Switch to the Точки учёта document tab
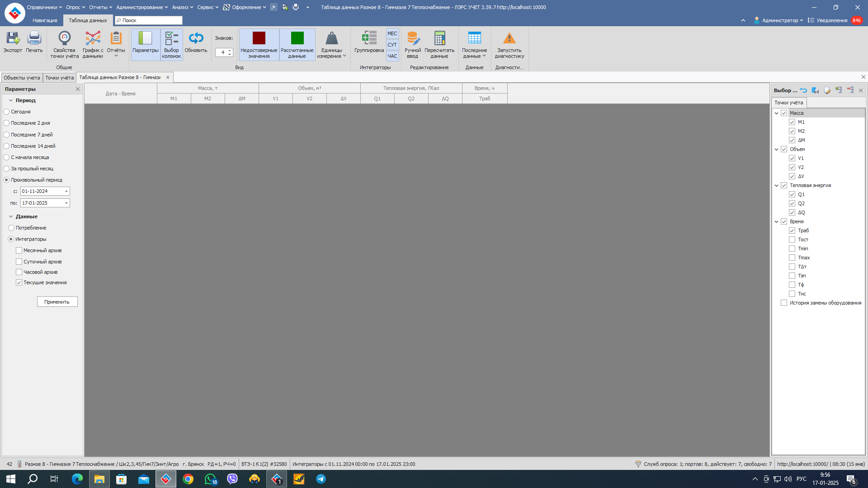 tap(59, 78)
